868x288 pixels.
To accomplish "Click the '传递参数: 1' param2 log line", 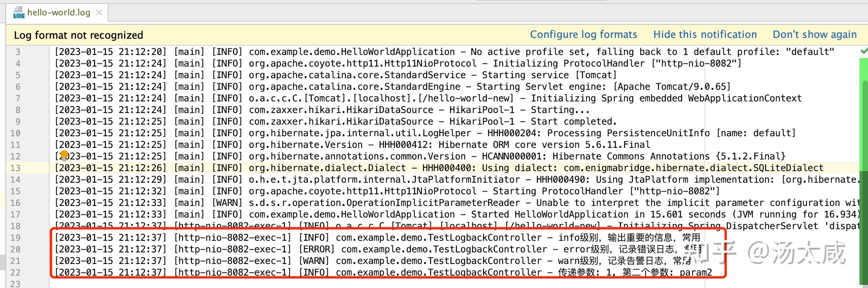I will [383, 273].
